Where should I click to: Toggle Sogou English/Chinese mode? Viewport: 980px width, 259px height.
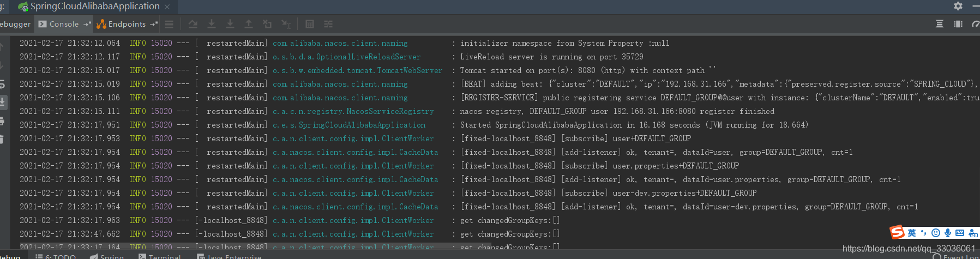pos(912,233)
